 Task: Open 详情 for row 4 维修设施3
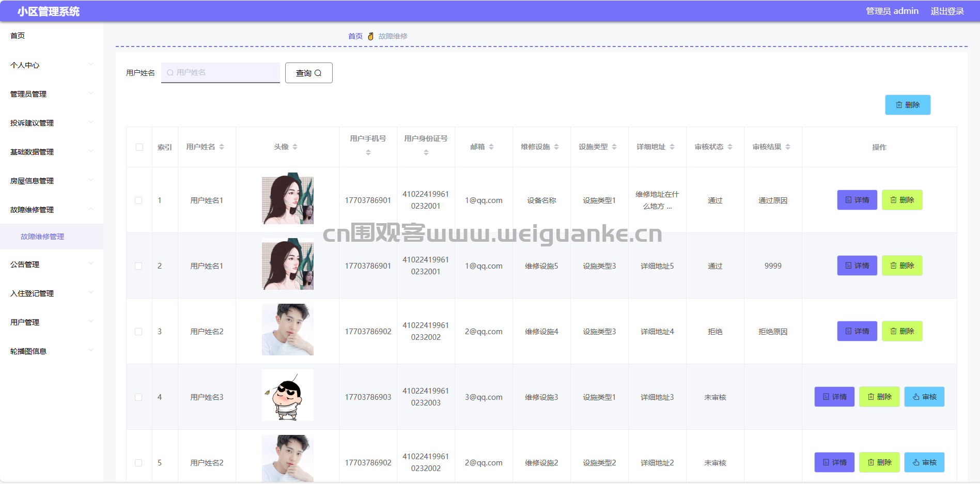(834, 397)
